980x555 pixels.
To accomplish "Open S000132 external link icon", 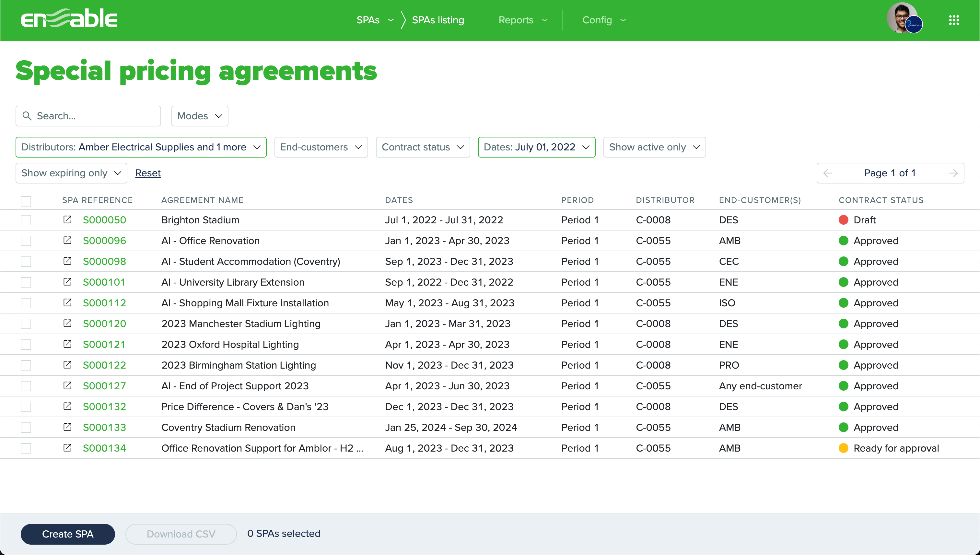I will [x=67, y=406].
